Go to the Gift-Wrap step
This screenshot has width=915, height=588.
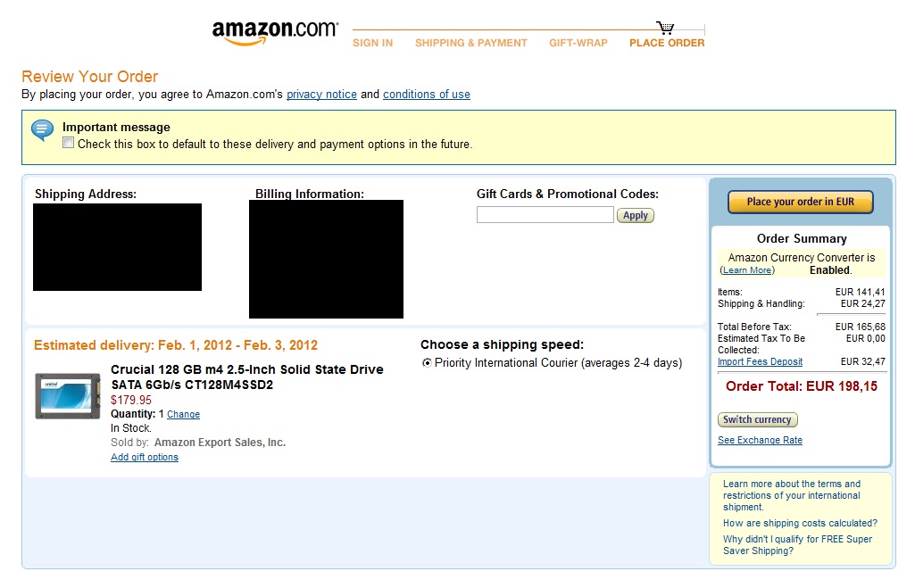point(578,43)
